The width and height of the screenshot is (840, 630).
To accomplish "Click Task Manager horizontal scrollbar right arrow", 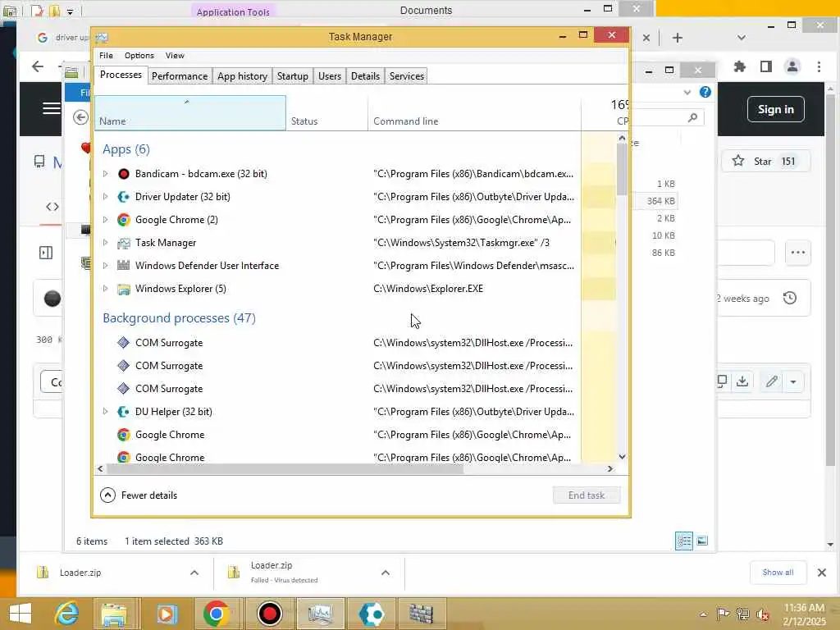I will [609, 468].
